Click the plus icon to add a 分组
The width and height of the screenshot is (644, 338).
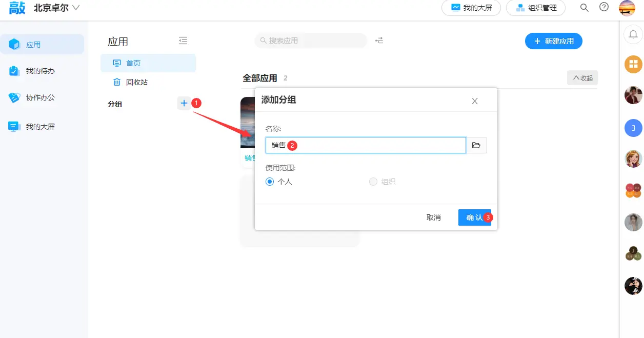coord(184,103)
